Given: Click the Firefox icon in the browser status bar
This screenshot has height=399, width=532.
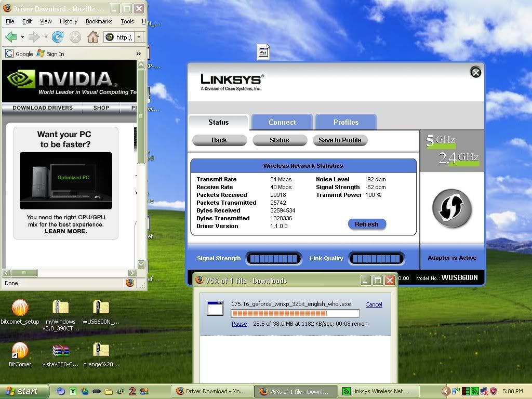Looking at the screenshot, I should 129,283.
